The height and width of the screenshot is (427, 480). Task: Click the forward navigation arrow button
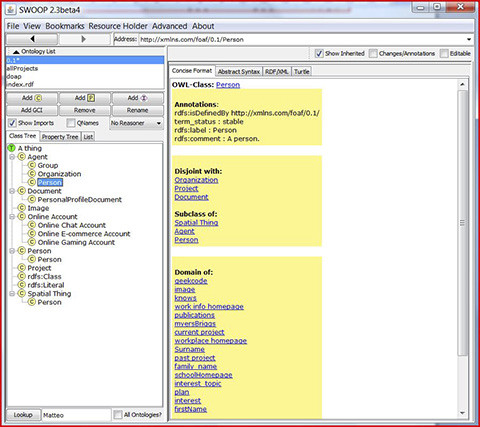point(84,39)
